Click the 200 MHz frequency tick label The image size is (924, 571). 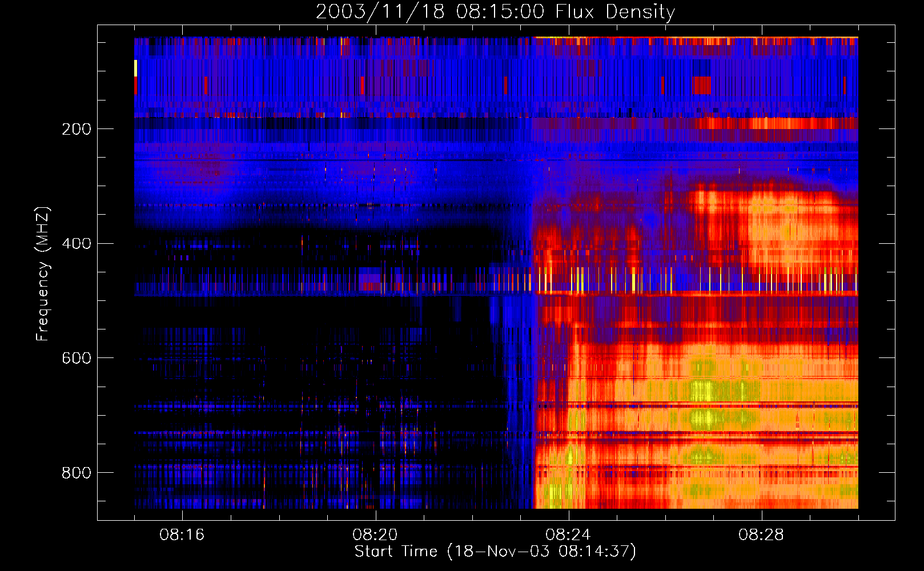click(77, 129)
